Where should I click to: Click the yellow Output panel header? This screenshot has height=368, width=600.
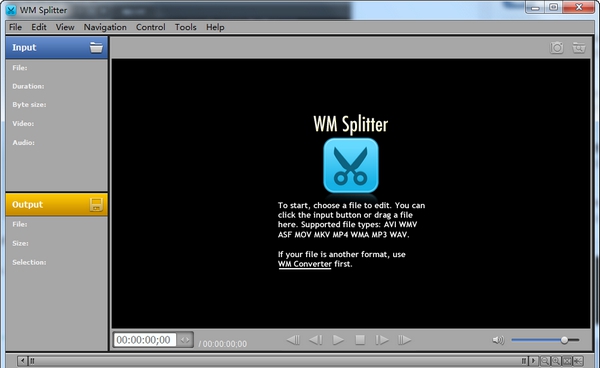point(57,205)
